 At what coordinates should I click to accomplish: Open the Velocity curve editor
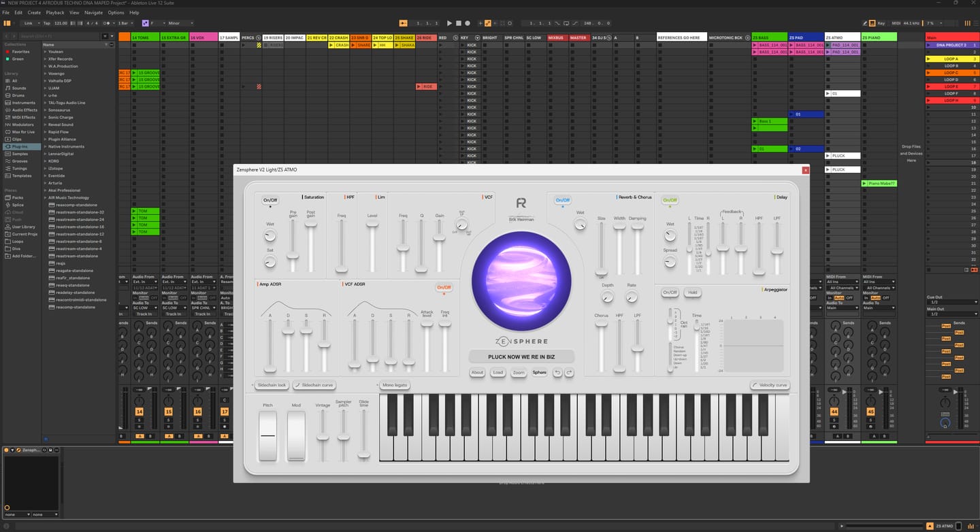click(x=770, y=385)
